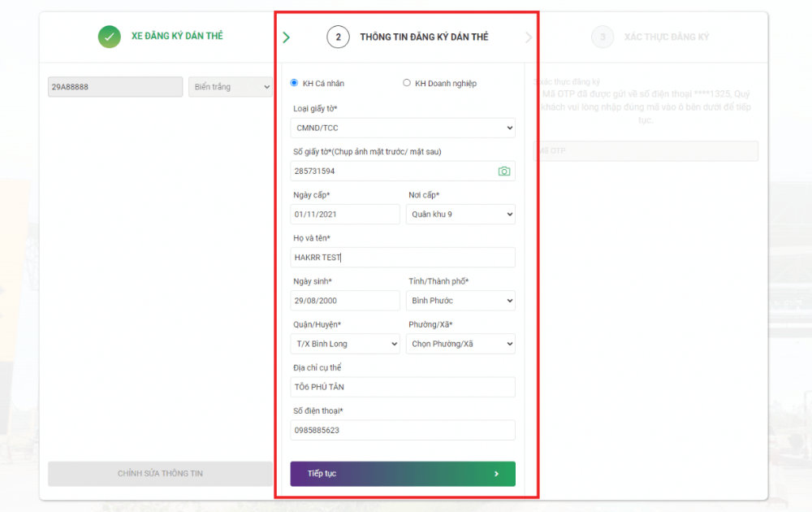Select the KH Doanh nghiệp radio button
Viewport: 812px width, 512px height.
pyautogui.click(x=407, y=83)
